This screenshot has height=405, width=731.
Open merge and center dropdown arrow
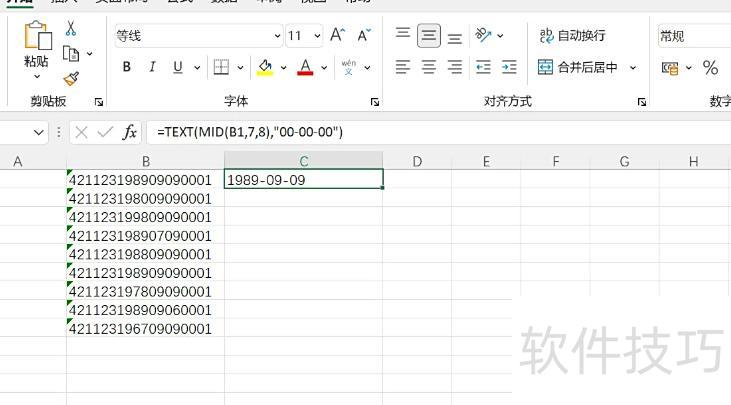click(x=633, y=68)
